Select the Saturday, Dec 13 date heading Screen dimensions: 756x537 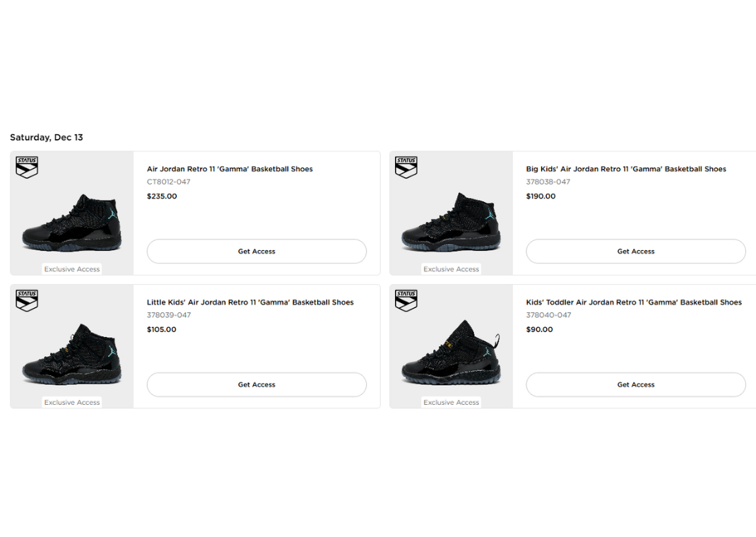[46, 137]
